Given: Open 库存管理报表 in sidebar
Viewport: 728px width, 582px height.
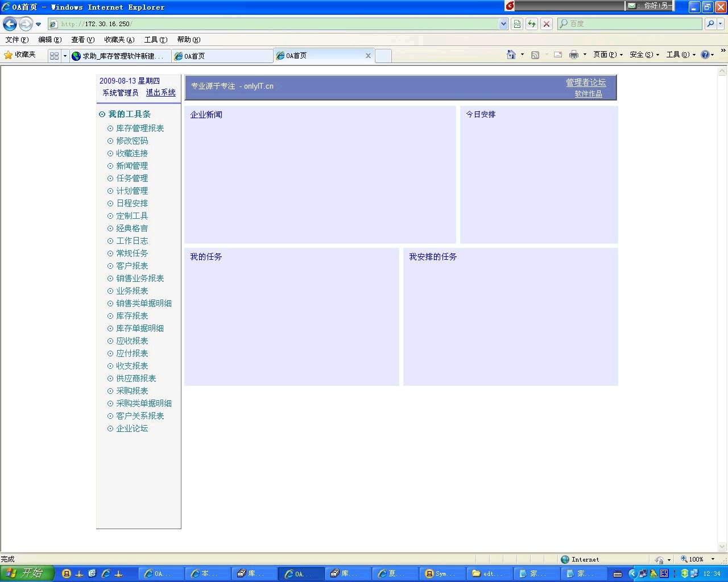Looking at the screenshot, I should (x=140, y=128).
